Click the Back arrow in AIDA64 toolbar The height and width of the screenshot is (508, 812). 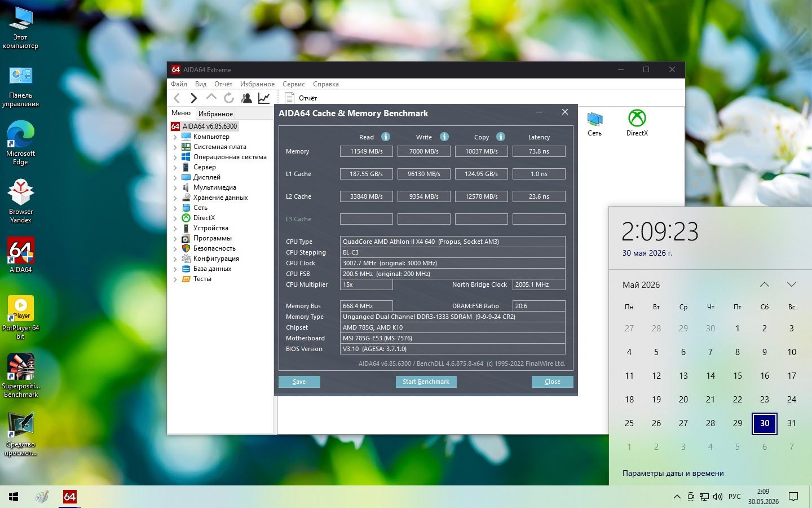[177, 98]
